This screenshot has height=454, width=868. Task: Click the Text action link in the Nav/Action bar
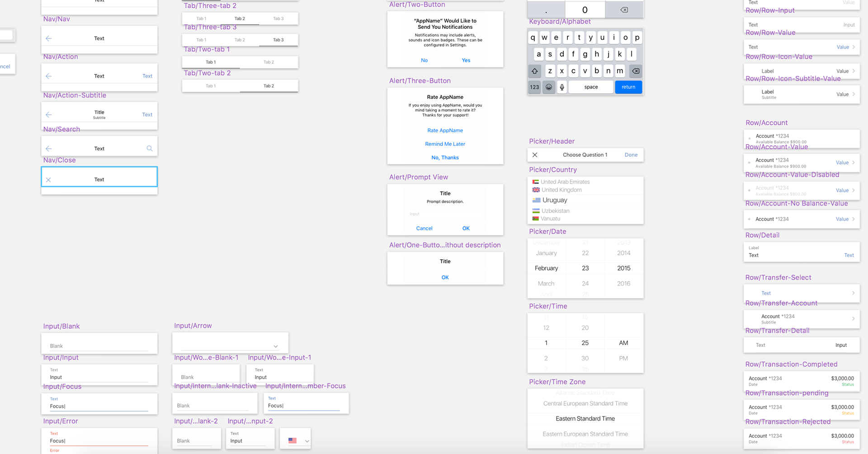point(147,76)
